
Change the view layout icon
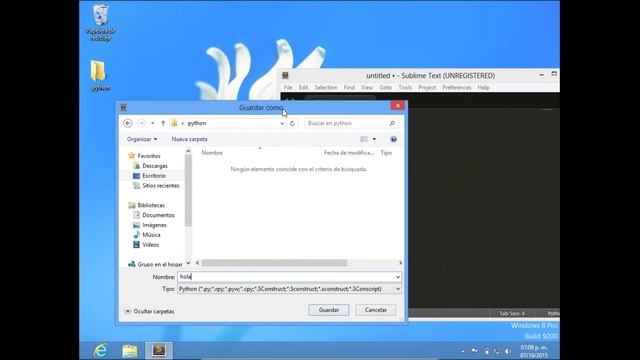[x=364, y=139]
